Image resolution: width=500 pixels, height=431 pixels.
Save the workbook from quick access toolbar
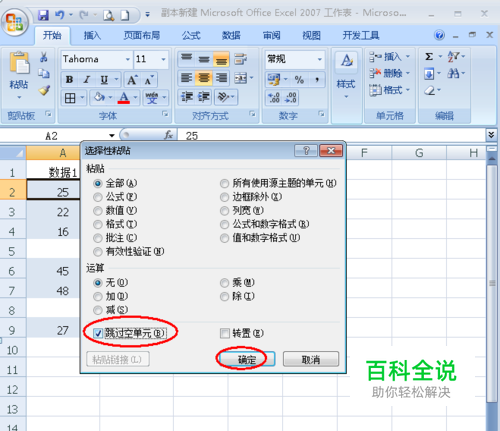tap(43, 15)
